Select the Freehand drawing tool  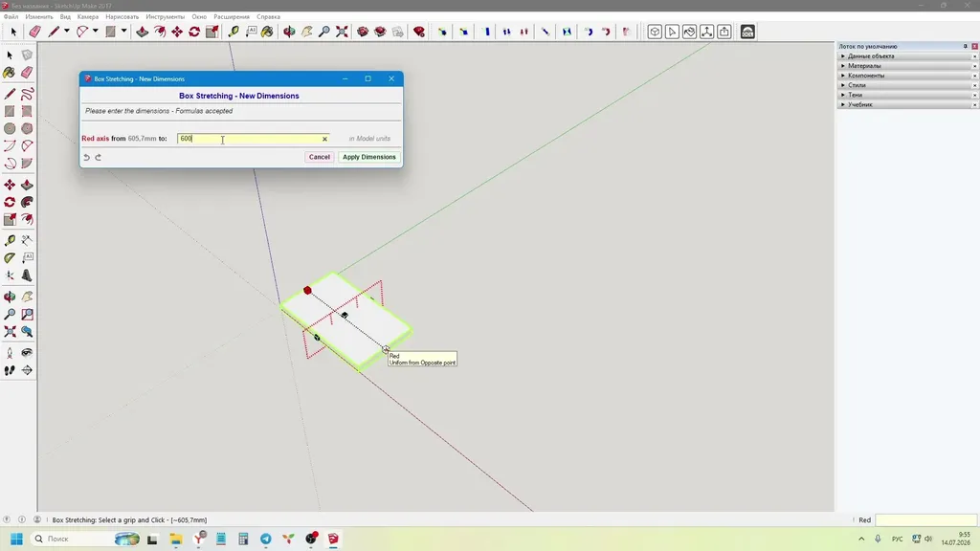(27, 94)
